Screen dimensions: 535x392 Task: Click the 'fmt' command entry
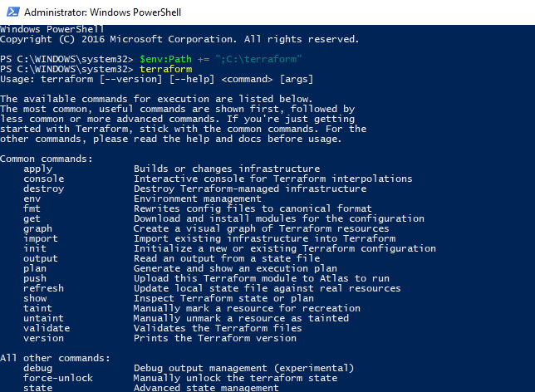[32, 208]
